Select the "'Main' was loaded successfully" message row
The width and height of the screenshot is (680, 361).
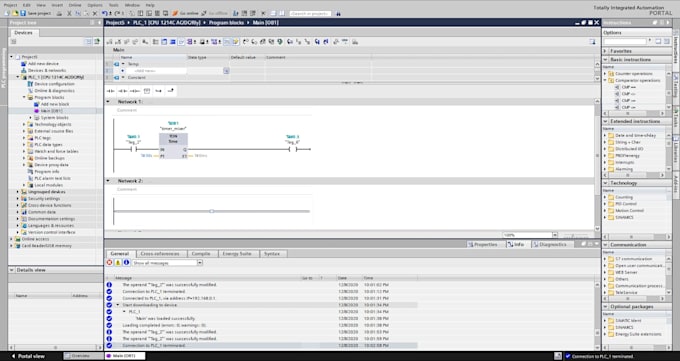(262, 318)
